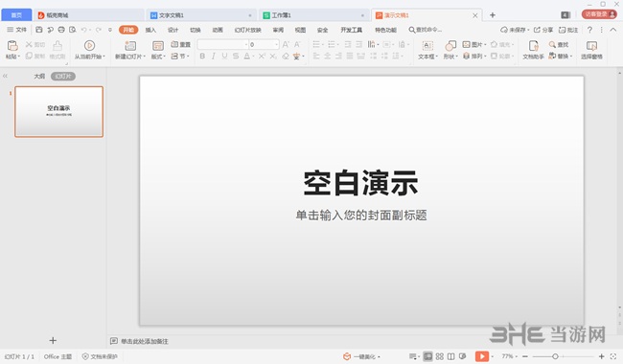
Task: Click the zoom in plus button
Action: [x=602, y=356]
